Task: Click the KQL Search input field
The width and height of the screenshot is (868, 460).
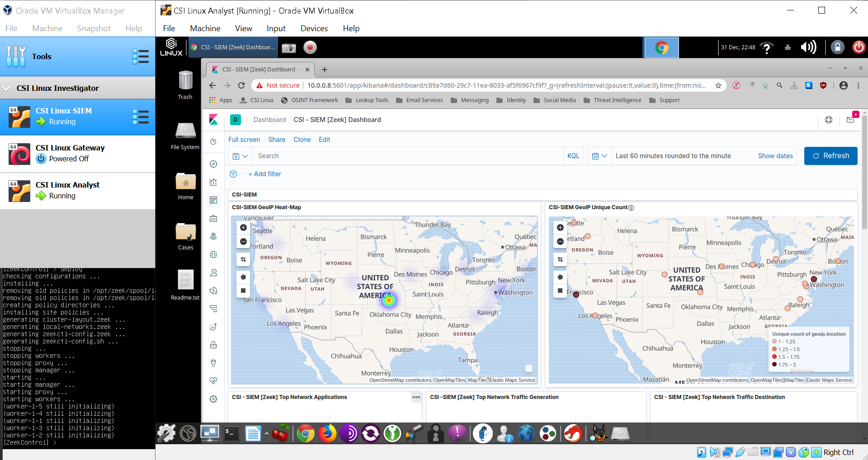Action: 408,156
